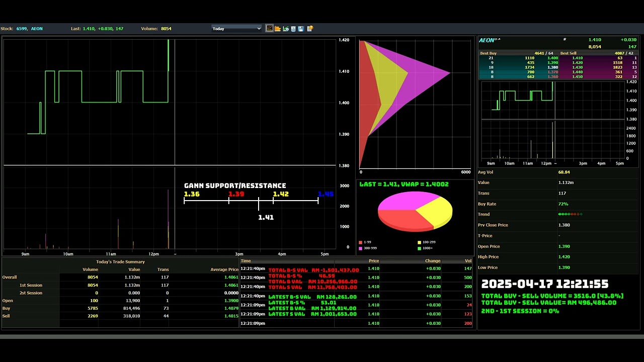This screenshot has width=644, height=362.
Task: Click the star marker beside AEON
Action: tap(565, 40)
